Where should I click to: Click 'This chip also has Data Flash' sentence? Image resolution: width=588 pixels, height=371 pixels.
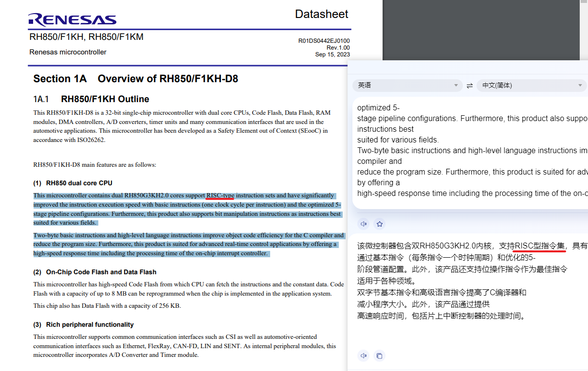(107, 306)
